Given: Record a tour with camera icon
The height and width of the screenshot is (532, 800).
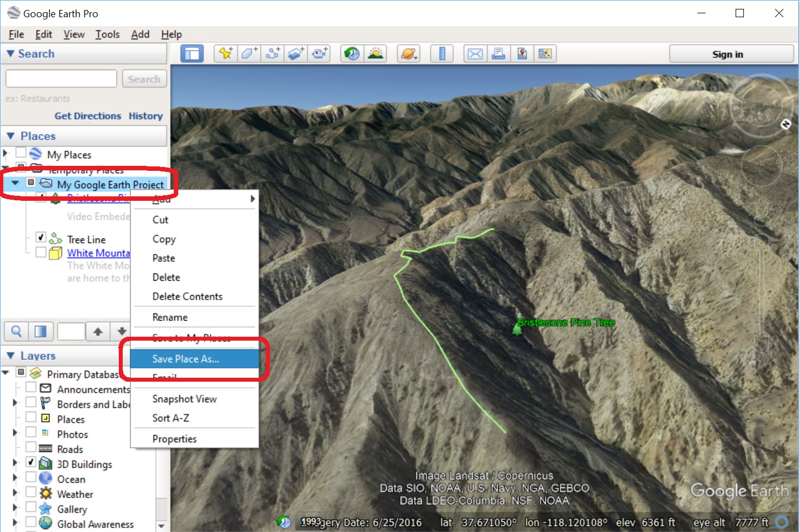Looking at the screenshot, I should point(319,54).
